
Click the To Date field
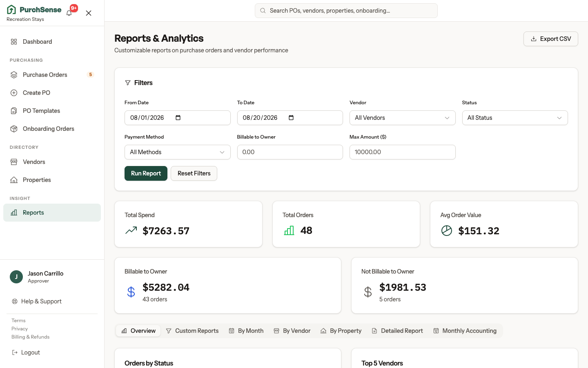coord(290,118)
